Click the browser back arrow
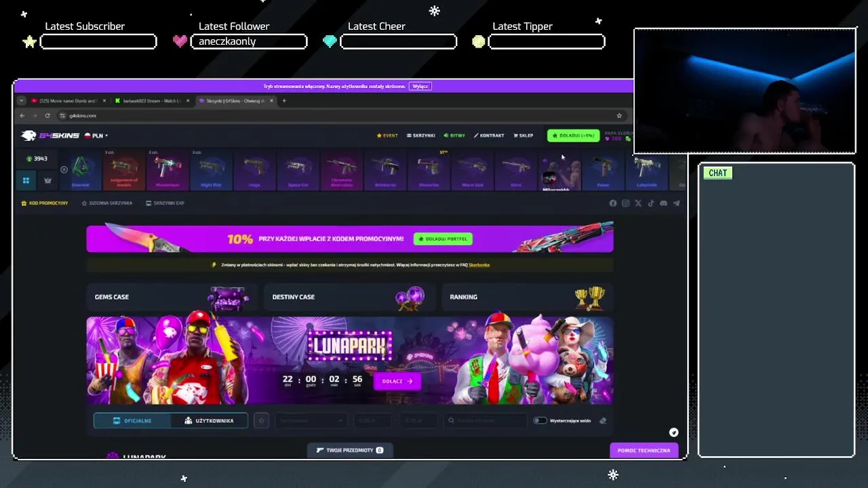Screen dimensions: 868x488 click(x=22, y=116)
